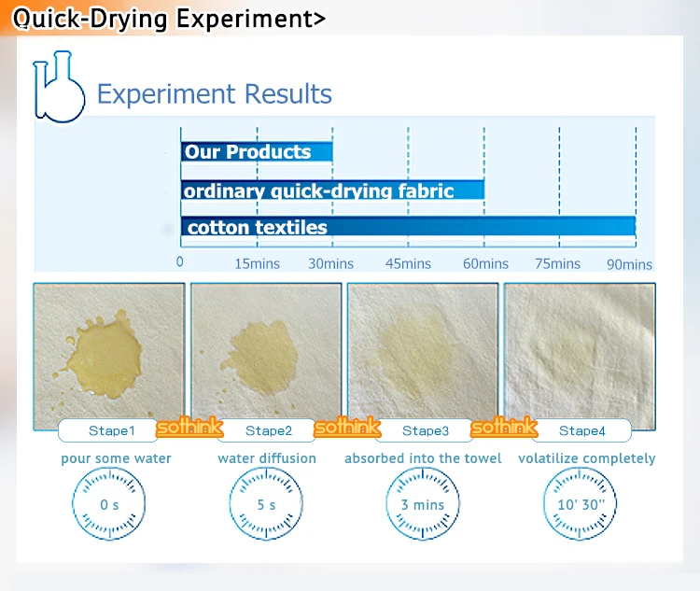Viewport: 700px width, 591px height.
Task: Click the 'Experiment Results' title
Action: tap(215, 93)
